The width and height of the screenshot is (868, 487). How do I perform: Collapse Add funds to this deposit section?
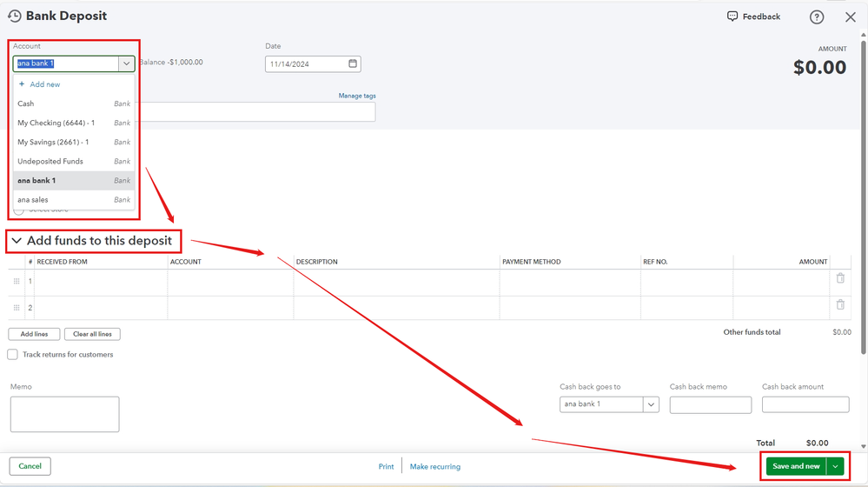(x=17, y=240)
